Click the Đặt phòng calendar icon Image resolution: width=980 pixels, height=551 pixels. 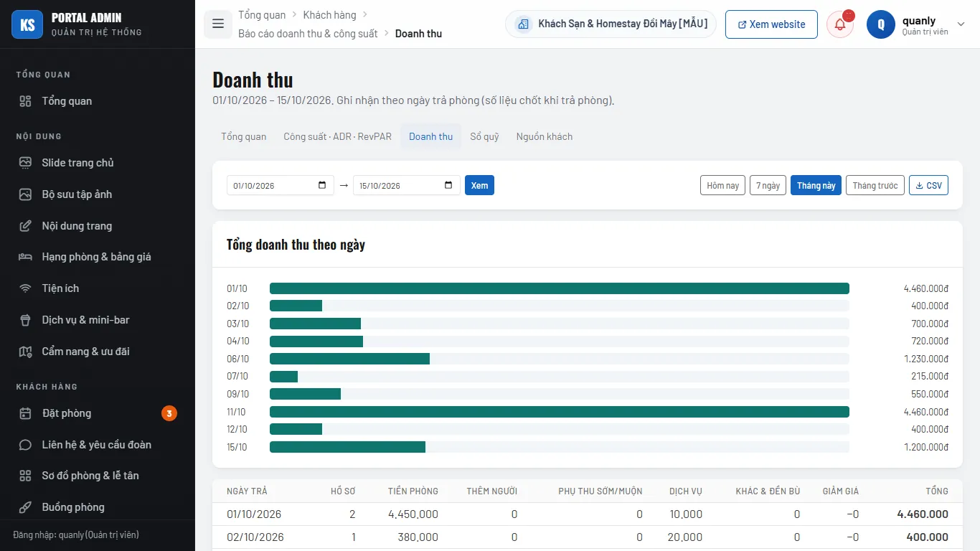pos(25,413)
